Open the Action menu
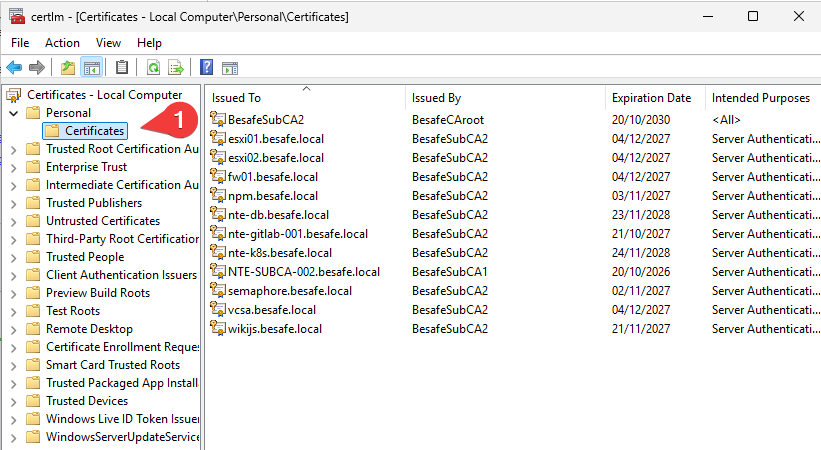The width and height of the screenshot is (821, 450). [62, 43]
